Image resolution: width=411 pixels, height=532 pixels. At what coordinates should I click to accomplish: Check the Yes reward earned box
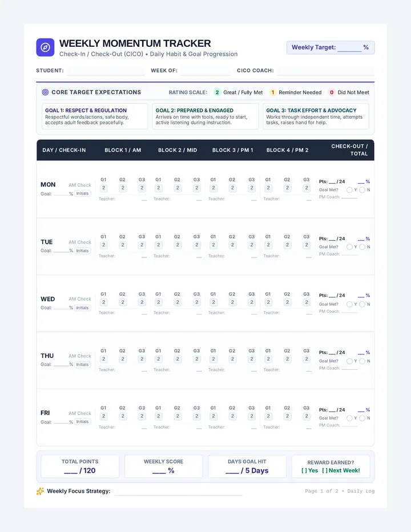pyautogui.click(x=304, y=470)
